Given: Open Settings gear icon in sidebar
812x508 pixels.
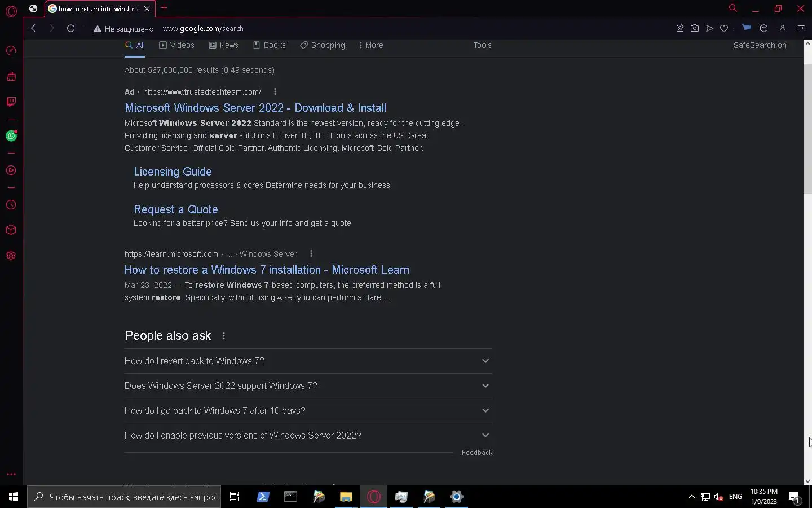Looking at the screenshot, I should pos(11,256).
